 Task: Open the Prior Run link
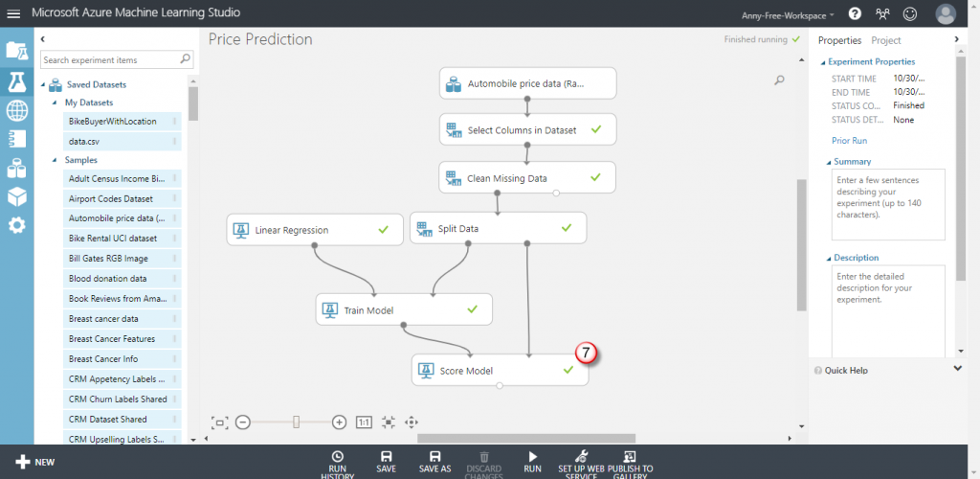850,141
